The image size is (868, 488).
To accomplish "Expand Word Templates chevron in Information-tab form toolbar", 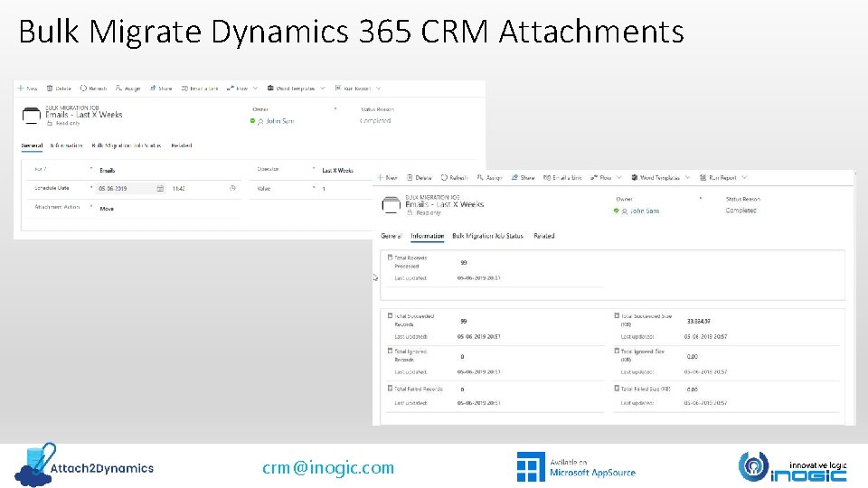I will 687,178.
